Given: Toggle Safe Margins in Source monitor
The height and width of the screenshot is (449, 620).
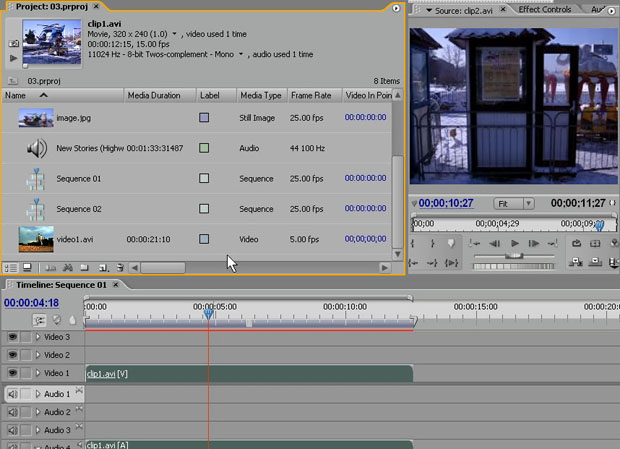Looking at the screenshot, I should [x=595, y=243].
